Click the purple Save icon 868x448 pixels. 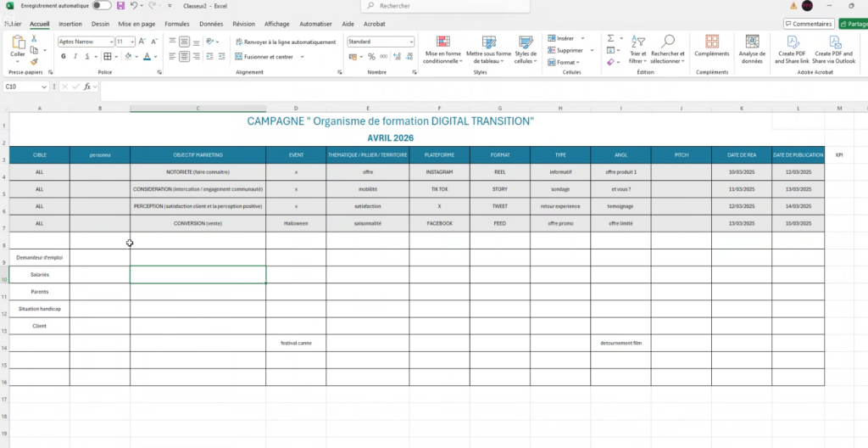click(x=120, y=6)
